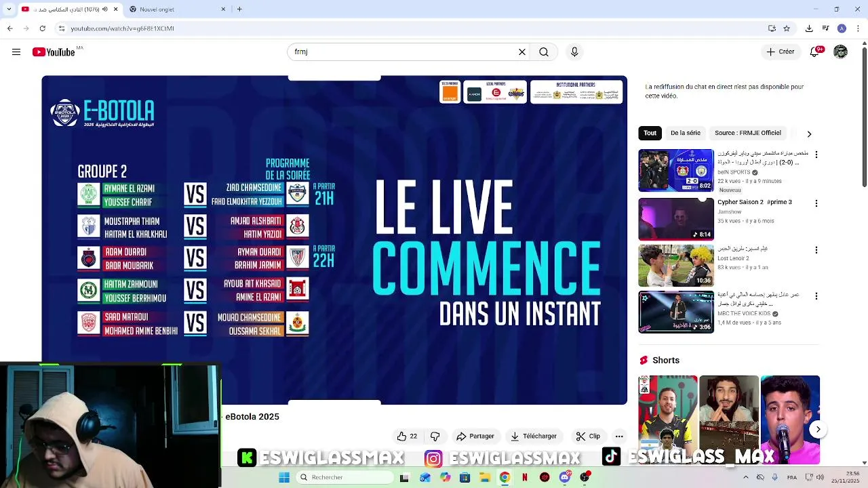Image resolution: width=868 pixels, height=488 pixels.
Task: Open the FRA language switcher
Action: tap(791, 477)
